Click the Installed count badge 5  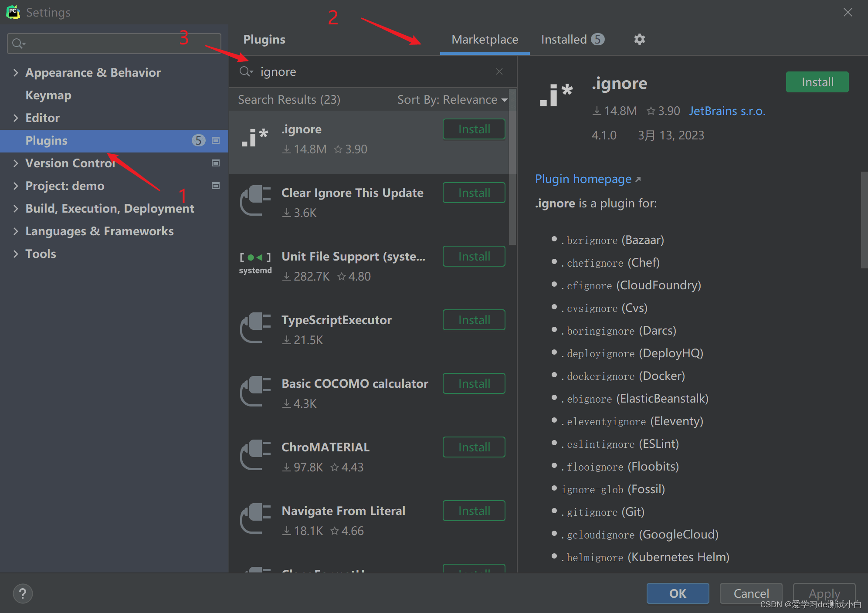point(597,39)
